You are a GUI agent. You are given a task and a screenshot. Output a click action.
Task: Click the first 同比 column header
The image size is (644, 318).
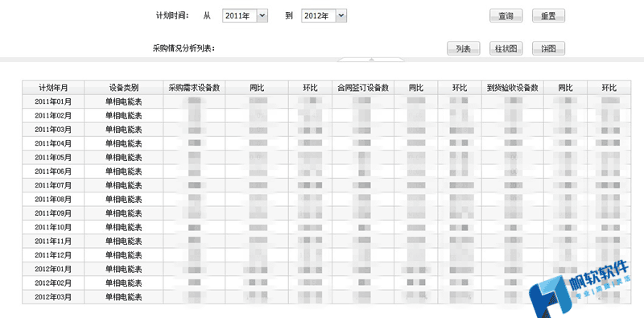click(257, 88)
